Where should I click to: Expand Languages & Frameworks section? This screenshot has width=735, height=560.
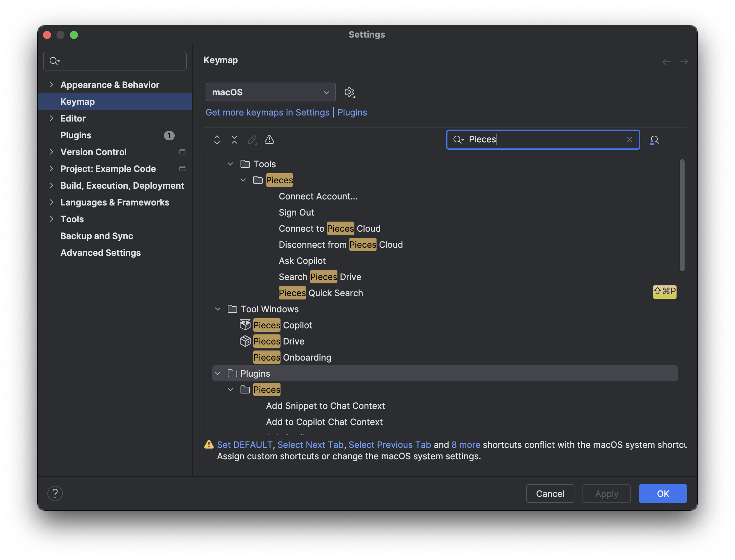[x=51, y=202]
